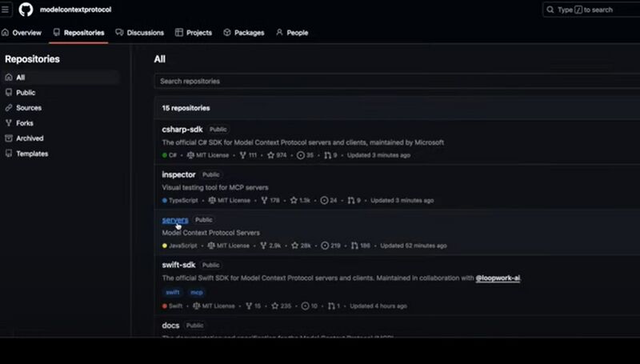Image resolution: width=640 pixels, height=364 pixels.
Task: Filter by Forks in sidebar
Action: coord(25,123)
